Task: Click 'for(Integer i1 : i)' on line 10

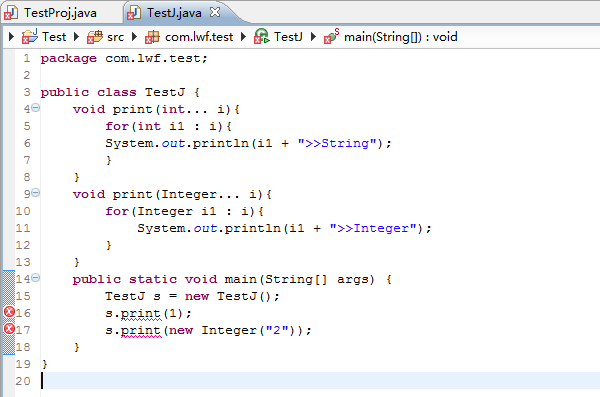Action: pyautogui.click(x=180, y=211)
